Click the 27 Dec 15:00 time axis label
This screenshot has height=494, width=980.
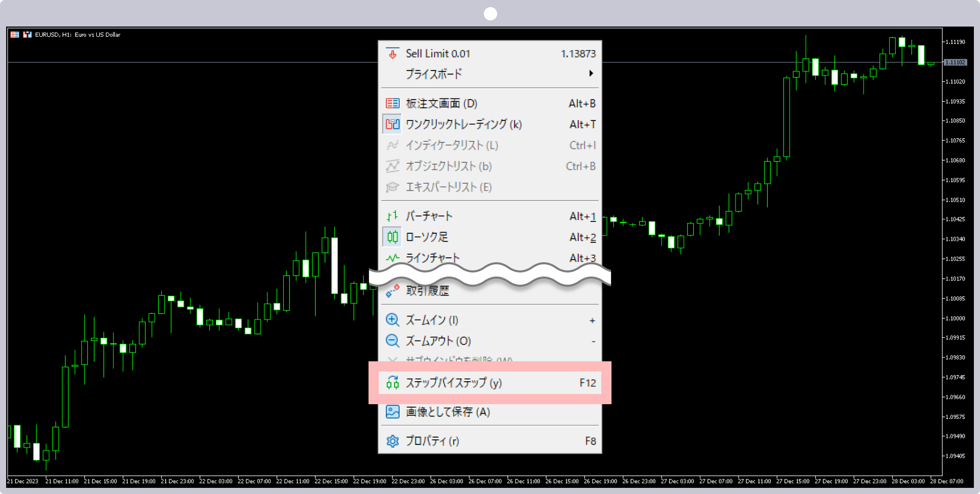coord(793,481)
